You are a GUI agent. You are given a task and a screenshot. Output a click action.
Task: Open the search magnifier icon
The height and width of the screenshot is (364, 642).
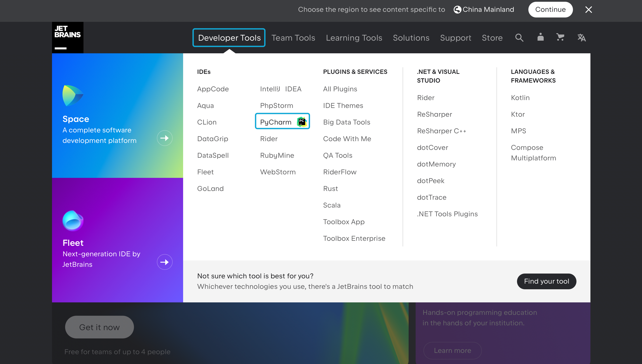pyautogui.click(x=519, y=38)
